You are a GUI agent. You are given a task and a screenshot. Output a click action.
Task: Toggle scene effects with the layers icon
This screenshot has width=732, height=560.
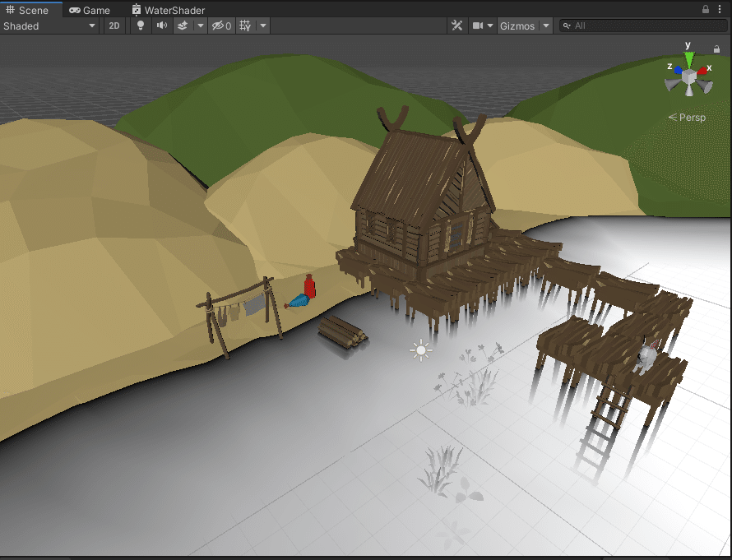[183, 25]
